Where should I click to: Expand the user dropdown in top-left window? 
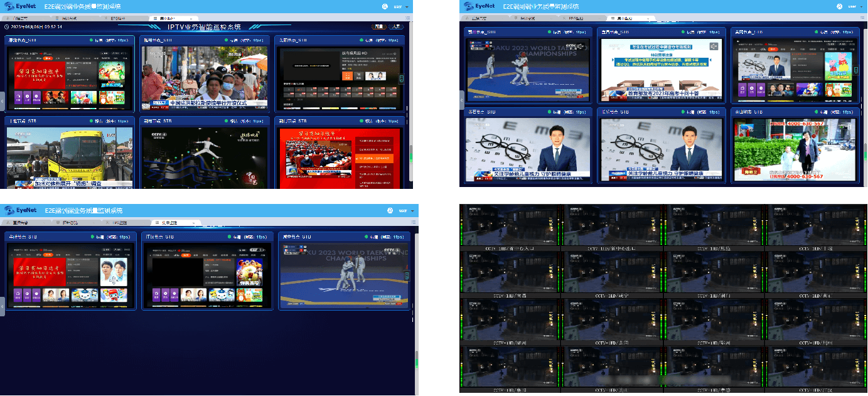click(407, 7)
